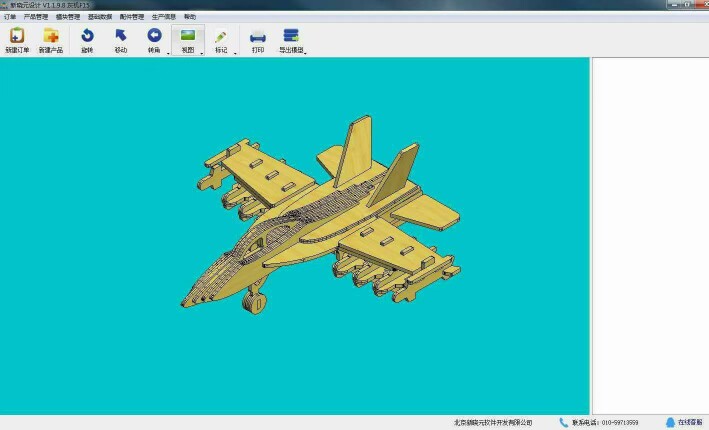Open the 产品管理 menu
This screenshot has width=709, height=430.
(x=36, y=17)
